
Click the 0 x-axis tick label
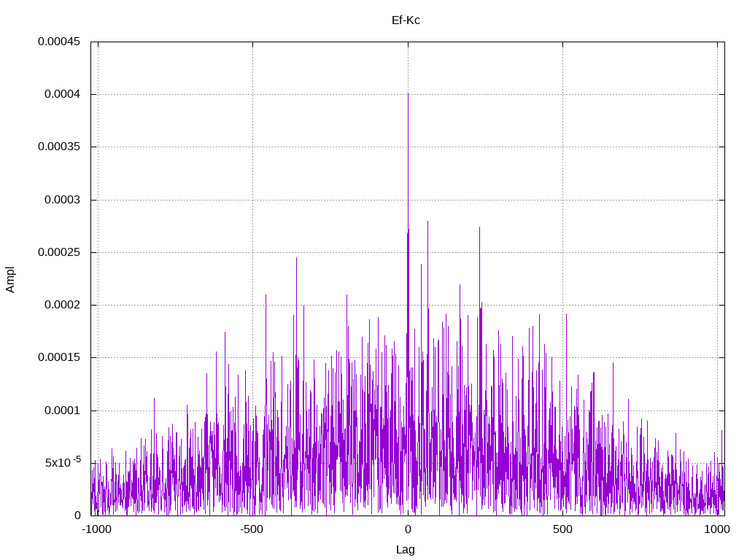408,529
